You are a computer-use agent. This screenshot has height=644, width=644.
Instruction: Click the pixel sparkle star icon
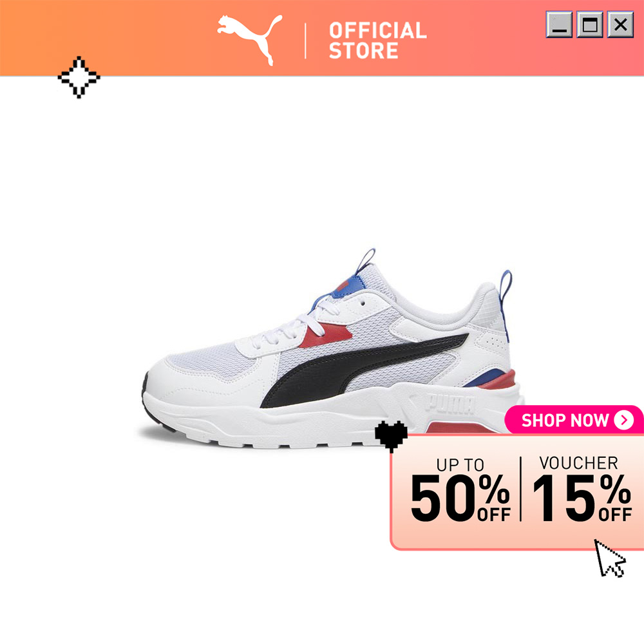[79, 77]
